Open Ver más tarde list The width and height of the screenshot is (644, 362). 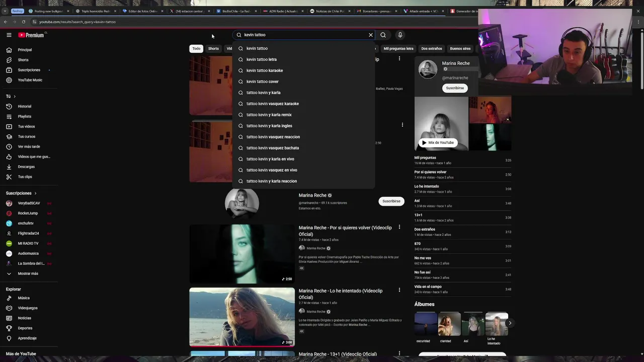(x=29, y=146)
